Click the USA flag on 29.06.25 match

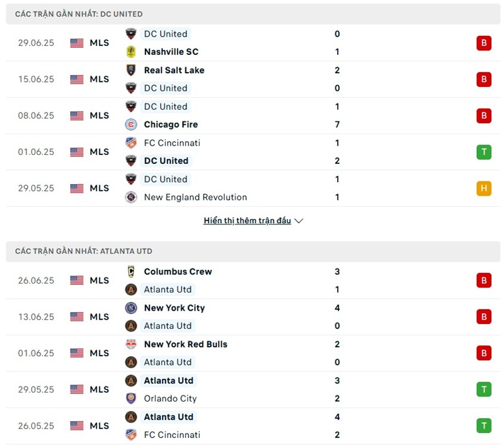point(77,43)
